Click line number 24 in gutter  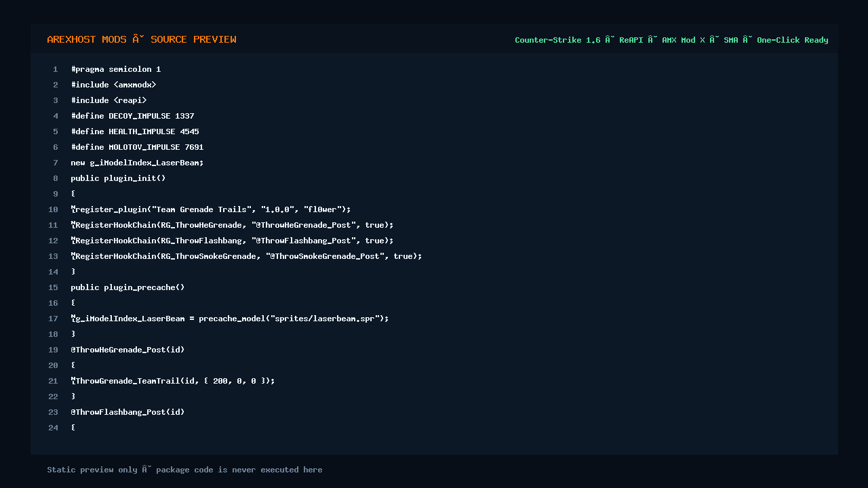click(54, 428)
